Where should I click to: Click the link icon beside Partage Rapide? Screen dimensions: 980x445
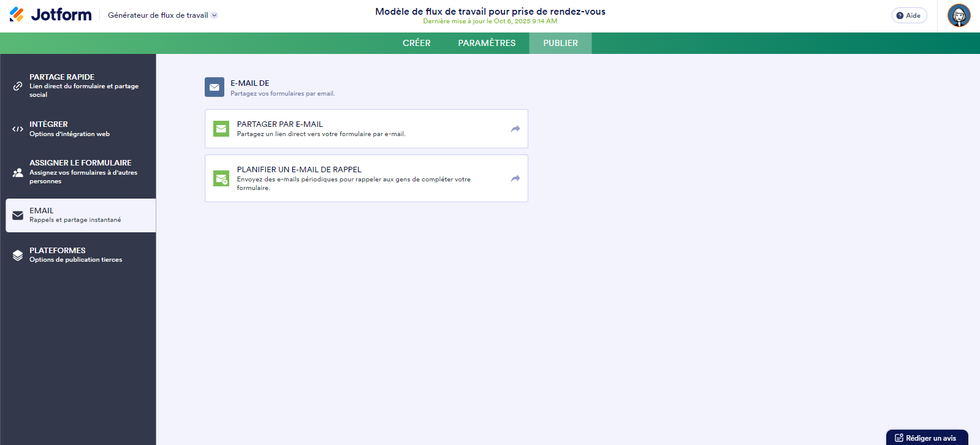tap(18, 86)
